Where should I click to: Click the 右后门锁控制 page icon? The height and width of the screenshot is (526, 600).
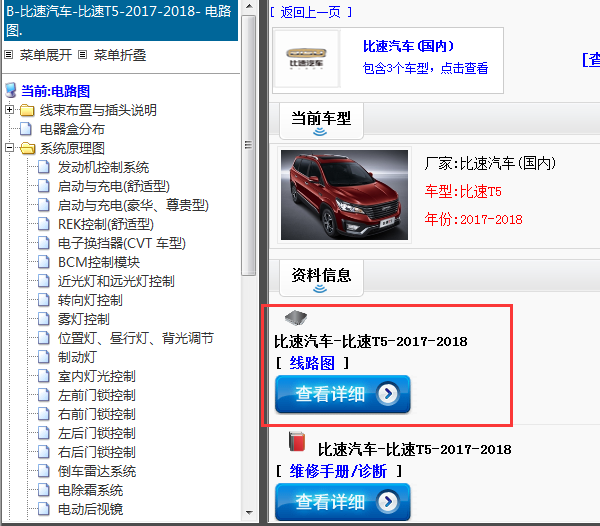[x=44, y=452]
